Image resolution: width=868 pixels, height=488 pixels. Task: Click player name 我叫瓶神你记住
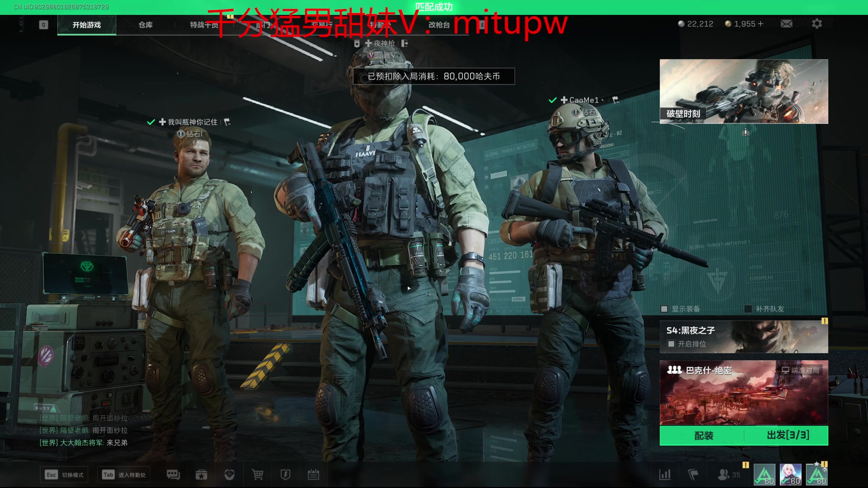click(193, 122)
